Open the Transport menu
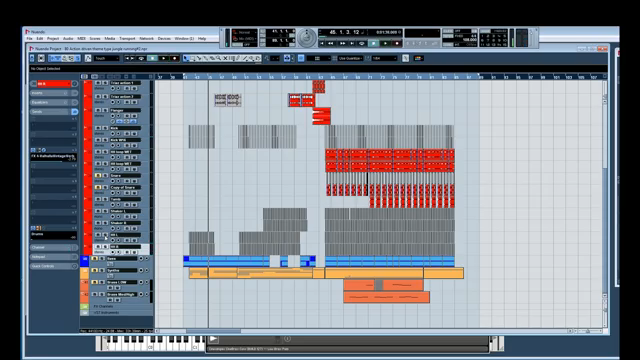Screen dimensions: 640x360 click(127, 39)
